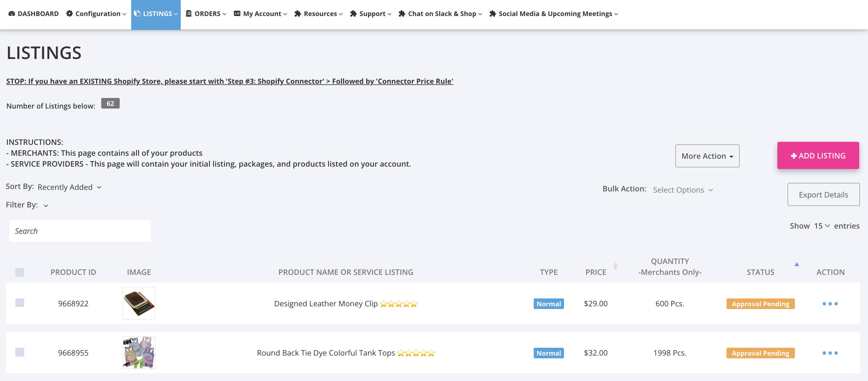
Task: Click the TYPE column header
Action: pos(549,272)
